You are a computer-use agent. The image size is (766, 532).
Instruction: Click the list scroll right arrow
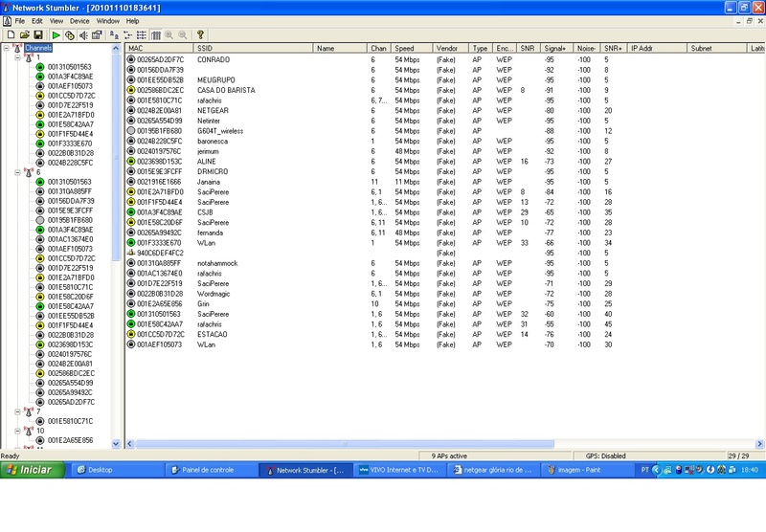pyautogui.click(x=759, y=444)
